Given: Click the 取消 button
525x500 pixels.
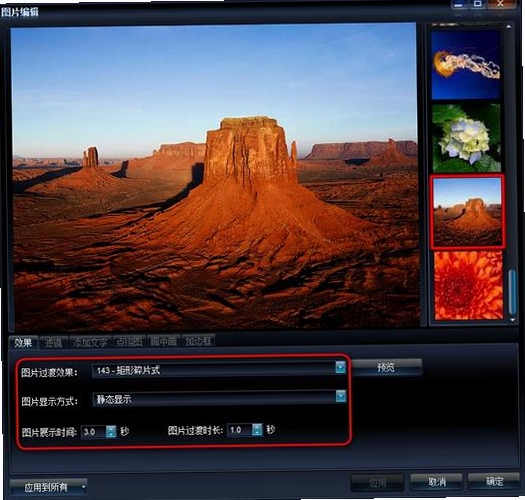Looking at the screenshot, I should [437, 482].
